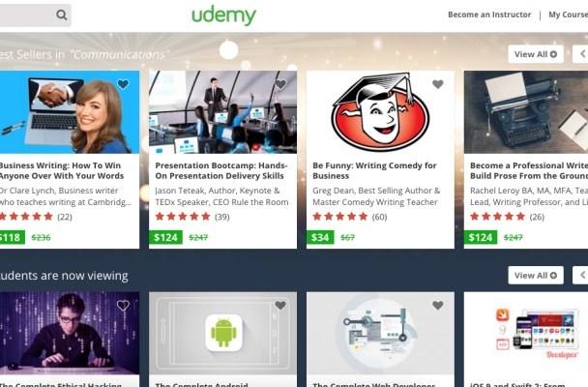The height and width of the screenshot is (387, 588).
Task: Click Best Sellers in Communications heading
Action: (85, 55)
